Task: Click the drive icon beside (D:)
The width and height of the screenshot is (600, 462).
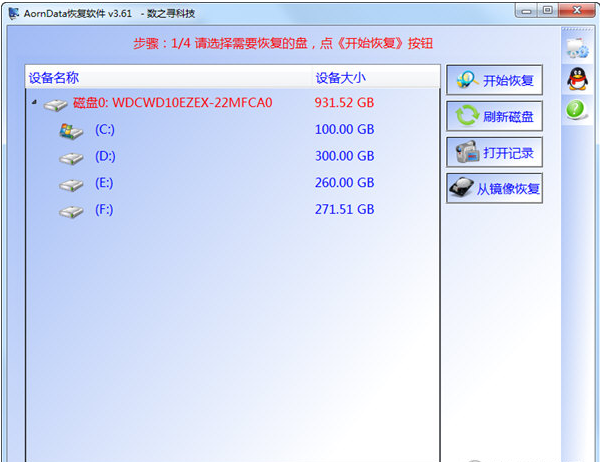Action: click(x=71, y=158)
